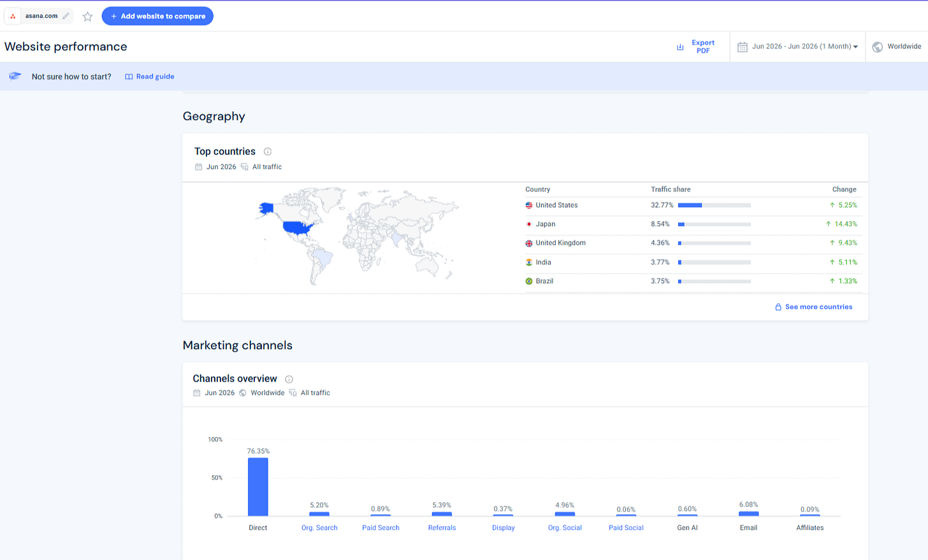Click the Export PDF download icon
The image size is (928, 560).
680,47
